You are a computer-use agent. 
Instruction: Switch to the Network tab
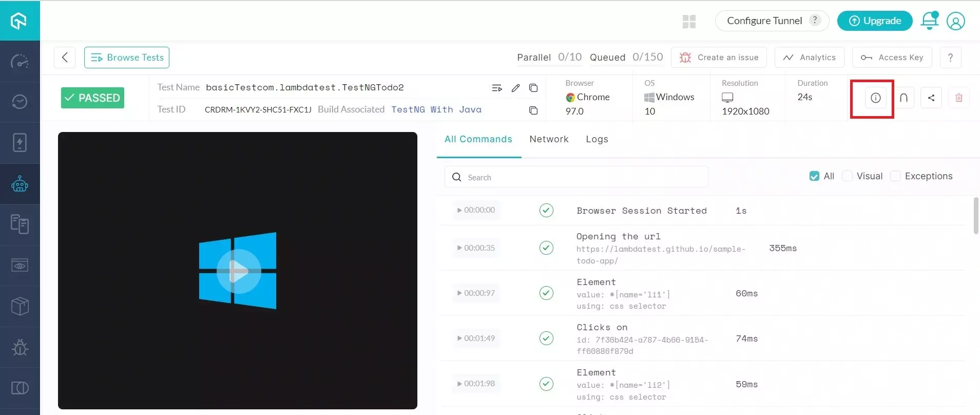pyautogui.click(x=549, y=139)
